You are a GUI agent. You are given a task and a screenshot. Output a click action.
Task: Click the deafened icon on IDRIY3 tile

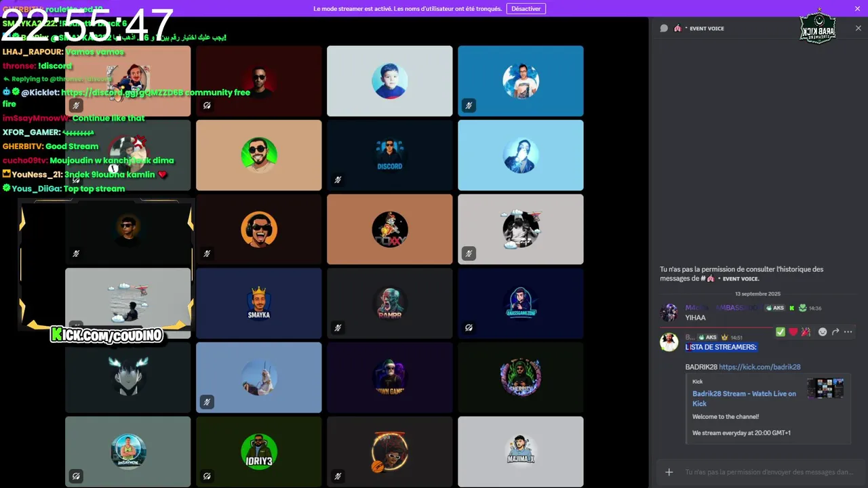pos(207,476)
